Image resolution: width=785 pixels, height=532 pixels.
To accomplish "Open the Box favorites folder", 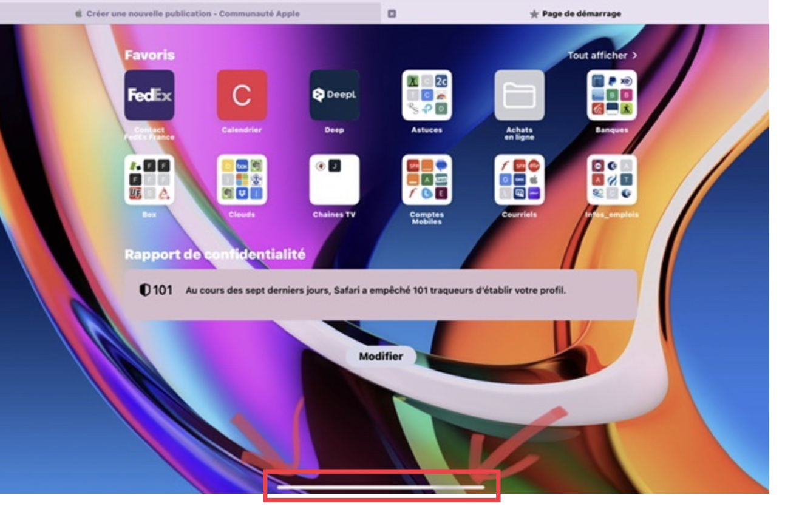I will point(149,180).
